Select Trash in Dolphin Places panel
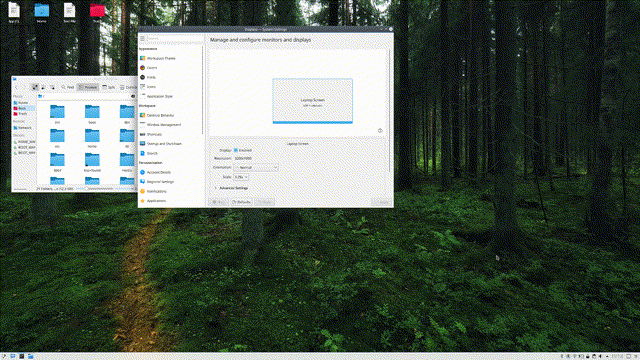 tap(23, 113)
